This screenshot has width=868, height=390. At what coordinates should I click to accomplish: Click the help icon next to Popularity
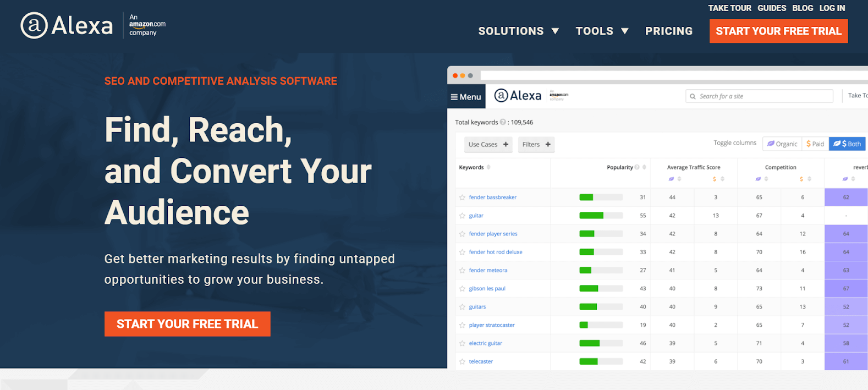(x=637, y=167)
